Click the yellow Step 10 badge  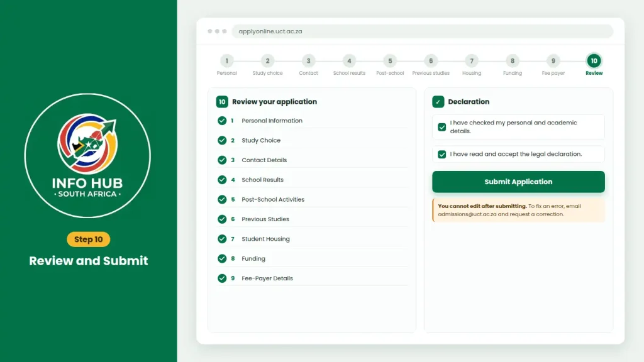[x=88, y=239]
